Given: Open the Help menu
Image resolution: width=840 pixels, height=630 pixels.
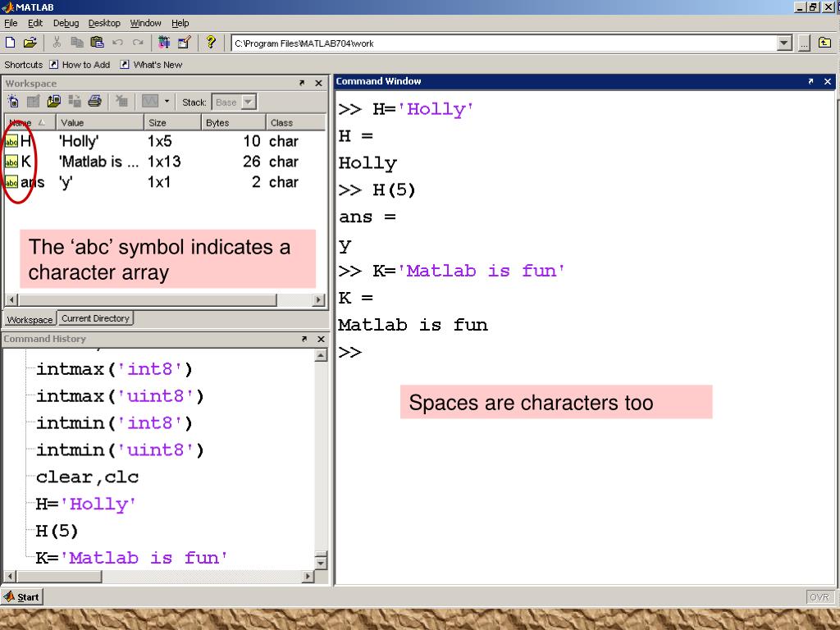Looking at the screenshot, I should click(x=180, y=23).
